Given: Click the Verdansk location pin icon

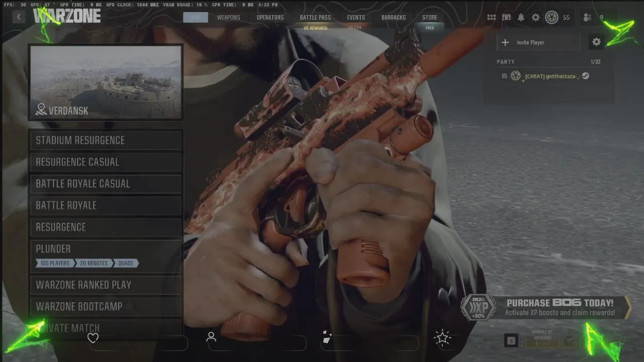Looking at the screenshot, I should [41, 110].
